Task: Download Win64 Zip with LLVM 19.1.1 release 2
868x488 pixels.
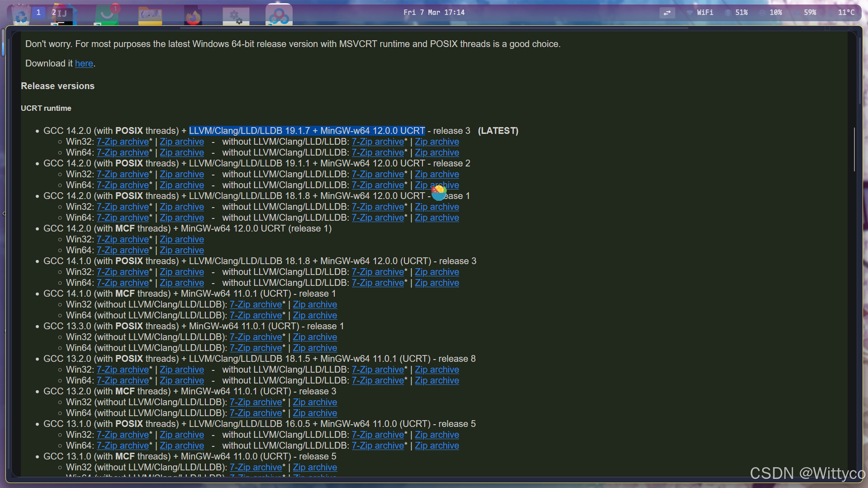Action: click(182, 185)
